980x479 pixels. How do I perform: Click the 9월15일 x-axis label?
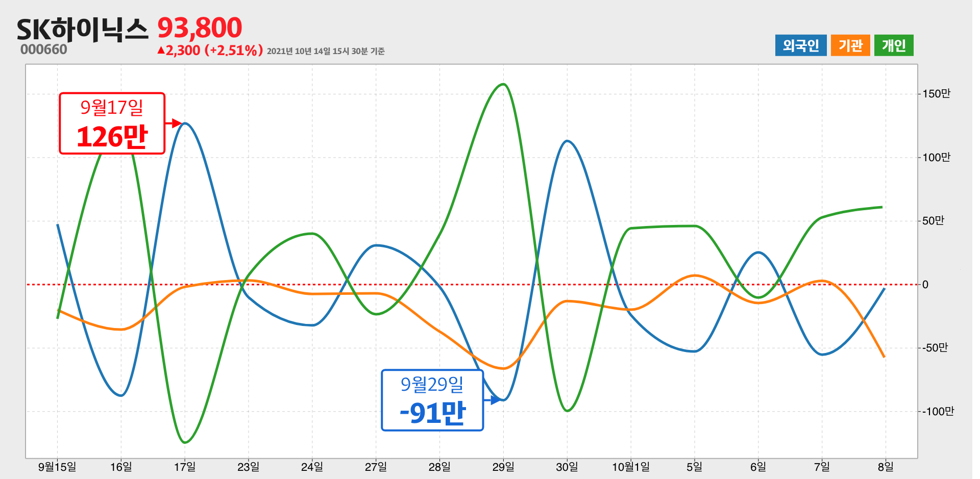[x=57, y=467]
